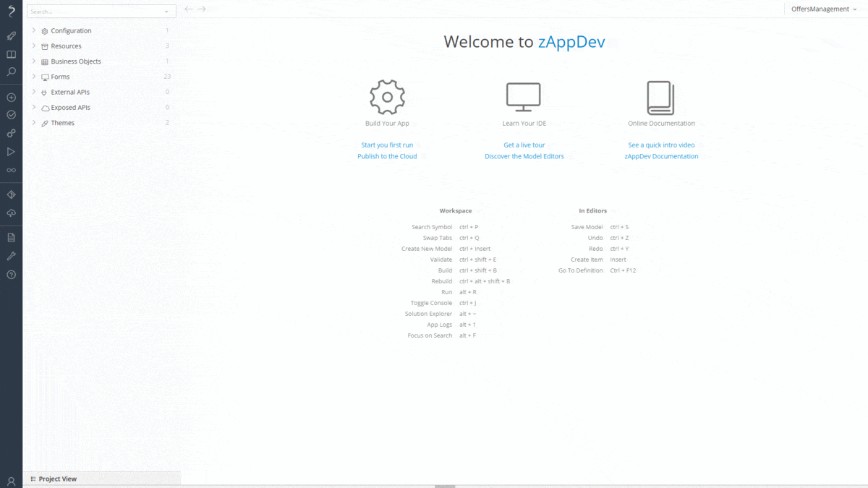Expand the Configuration tree node

click(x=34, y=30)
